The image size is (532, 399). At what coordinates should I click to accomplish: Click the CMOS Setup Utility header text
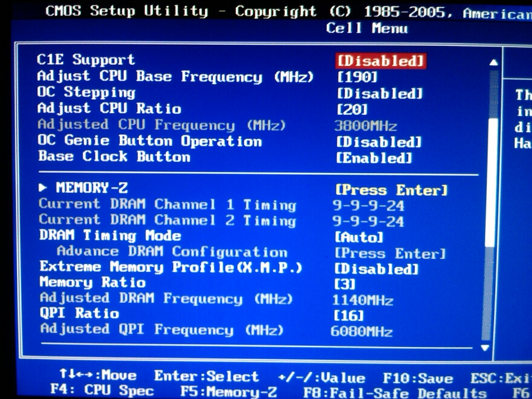click(126, 11)
